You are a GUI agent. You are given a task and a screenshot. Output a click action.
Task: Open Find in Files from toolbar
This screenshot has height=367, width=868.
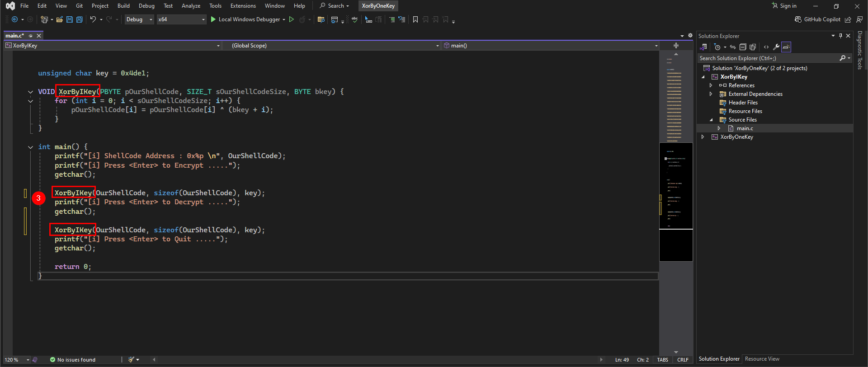pyautogui.click(x=321, y=19)
